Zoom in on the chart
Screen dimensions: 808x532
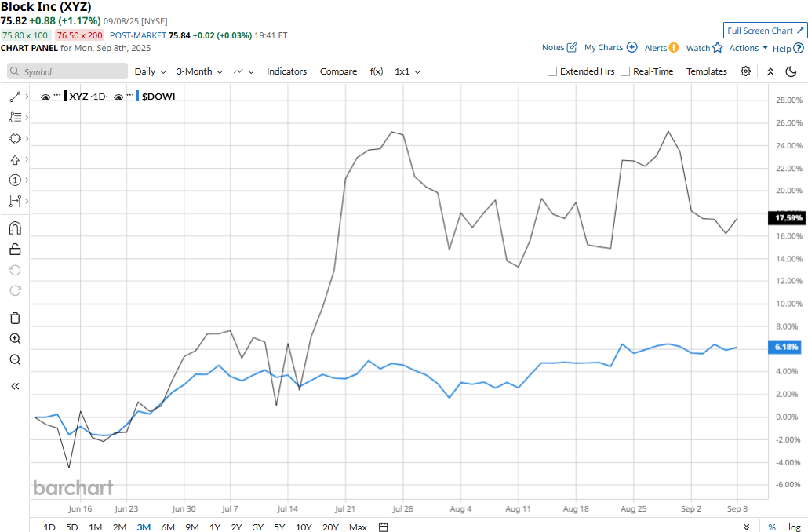(x=15, y=339)
